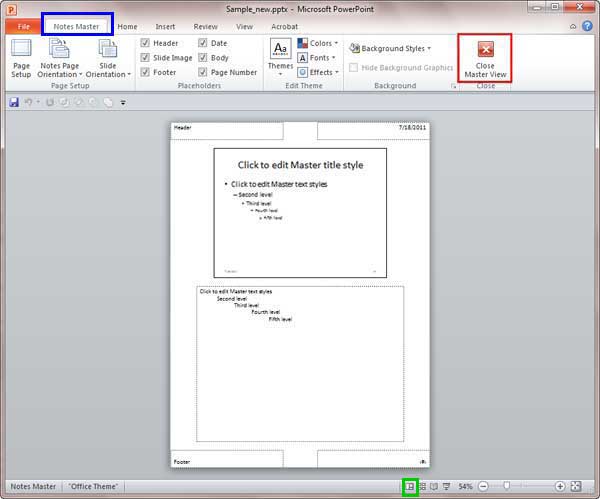
Task: Zoom in with plus button
Action: pos(560,486)
